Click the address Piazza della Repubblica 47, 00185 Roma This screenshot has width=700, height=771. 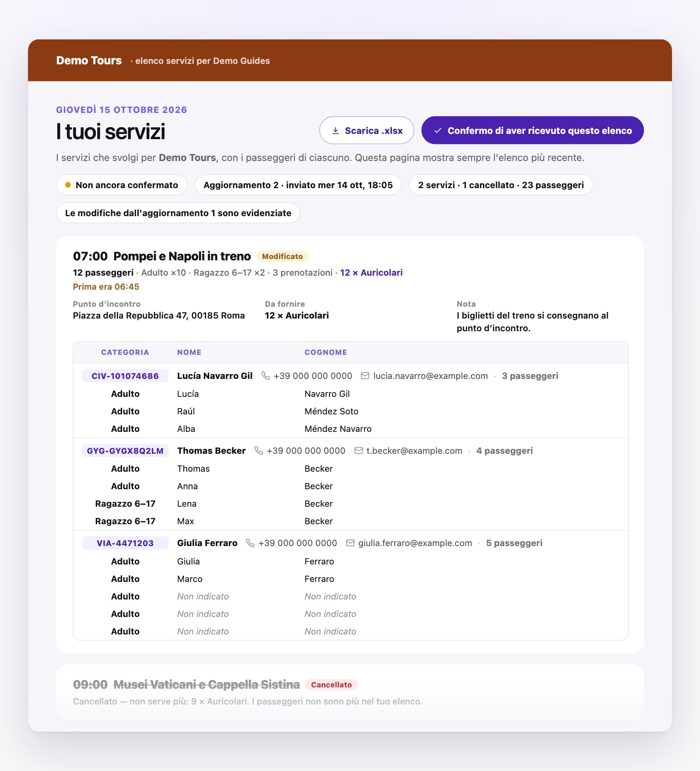pos(159,315)
